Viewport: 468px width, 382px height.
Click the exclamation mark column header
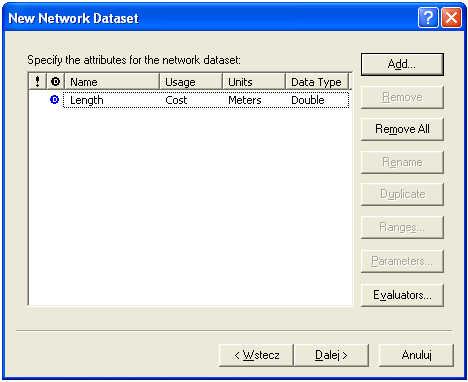tap(37, 81)
